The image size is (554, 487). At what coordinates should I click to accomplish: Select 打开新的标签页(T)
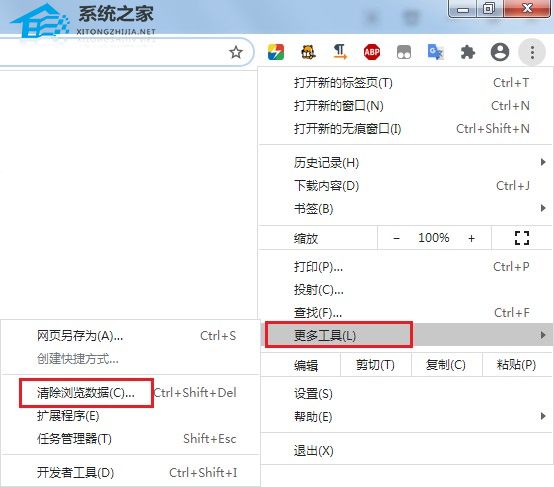coord(406,83)
